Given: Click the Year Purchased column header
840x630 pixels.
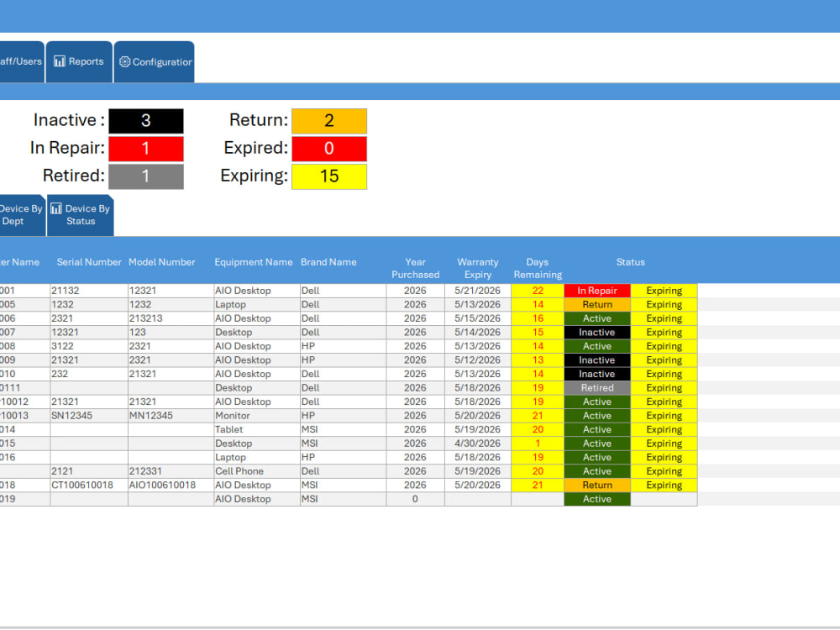Looking at the screenshot, I should tap(415, 269).
